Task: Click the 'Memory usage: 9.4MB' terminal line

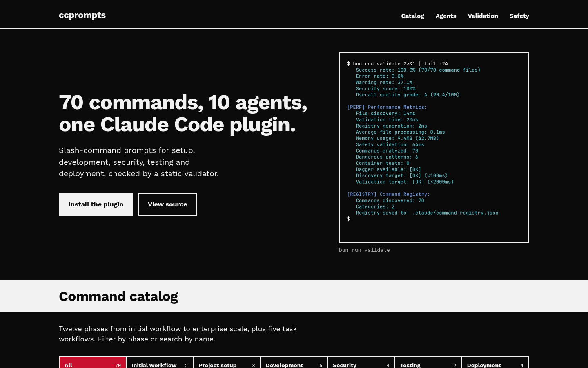Action: click(397, 138)
